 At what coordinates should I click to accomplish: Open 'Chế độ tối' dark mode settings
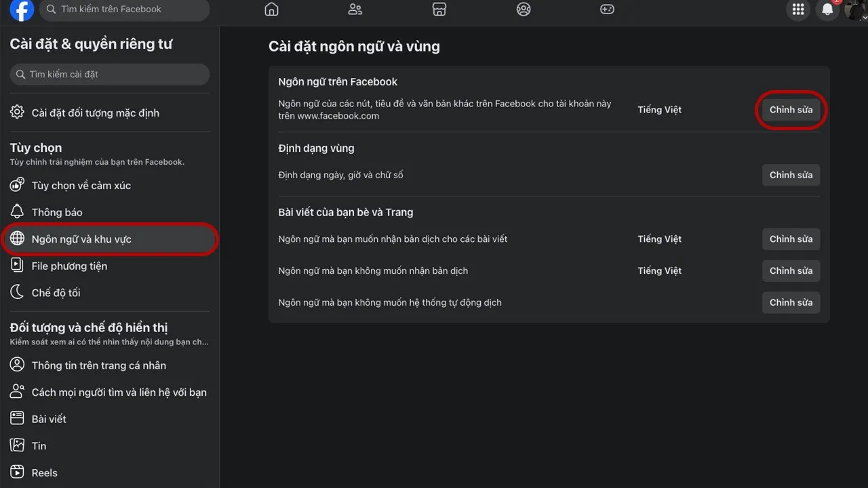point(56,293)
